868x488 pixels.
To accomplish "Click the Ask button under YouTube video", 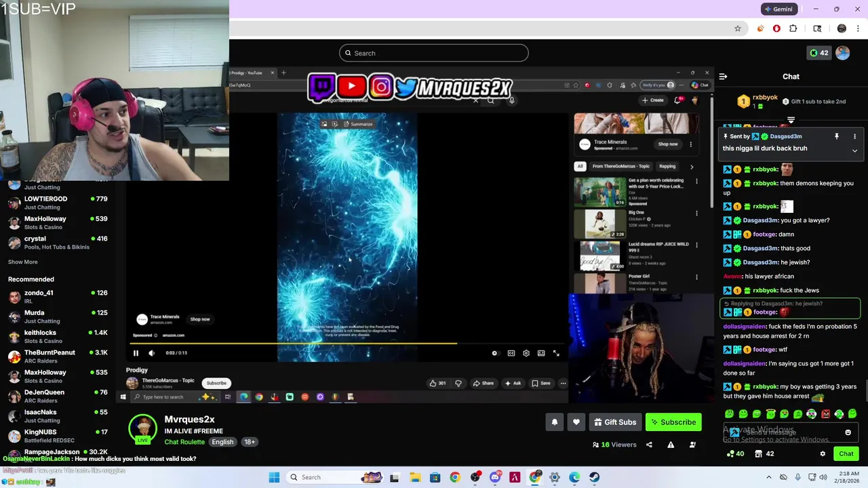I will [x=513, y=383].
